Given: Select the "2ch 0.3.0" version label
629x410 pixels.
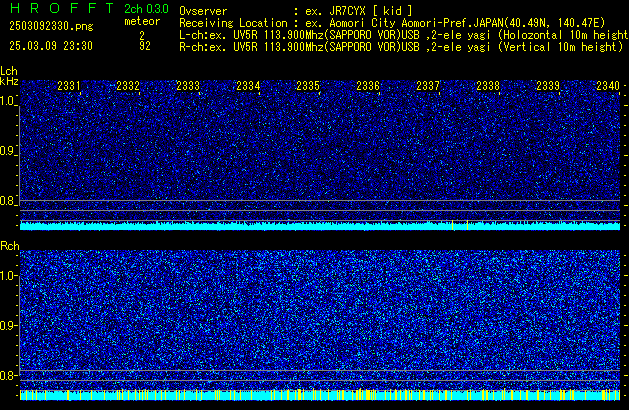Looking at the screenshot, I should [146, 9].
